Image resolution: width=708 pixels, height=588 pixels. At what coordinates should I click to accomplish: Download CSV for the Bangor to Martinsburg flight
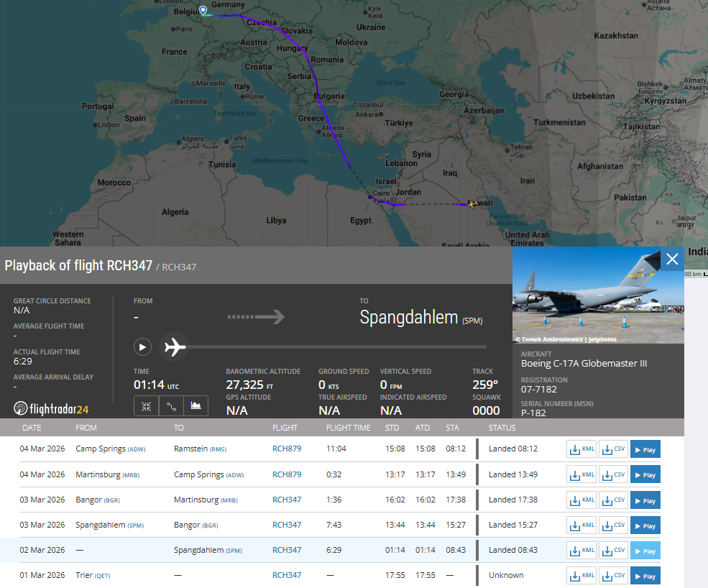point(613,500)
